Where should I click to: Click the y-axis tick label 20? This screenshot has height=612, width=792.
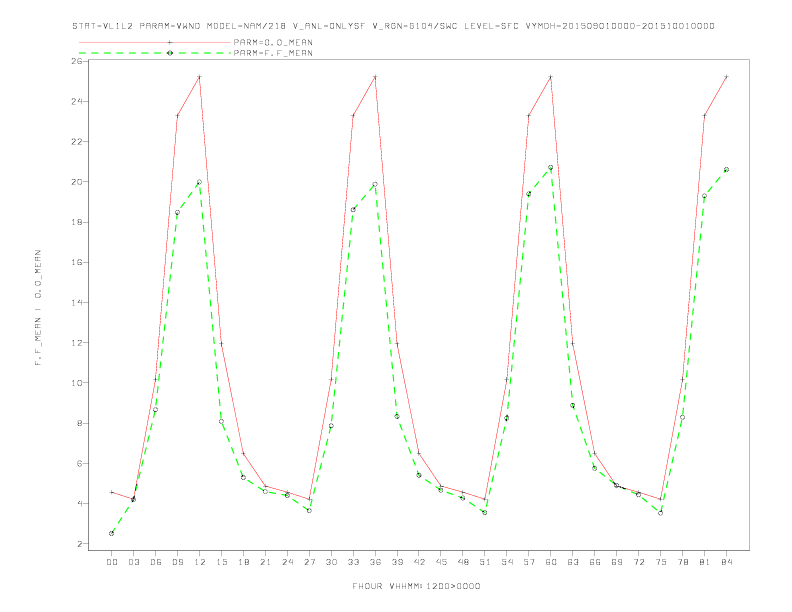point(77,182)
